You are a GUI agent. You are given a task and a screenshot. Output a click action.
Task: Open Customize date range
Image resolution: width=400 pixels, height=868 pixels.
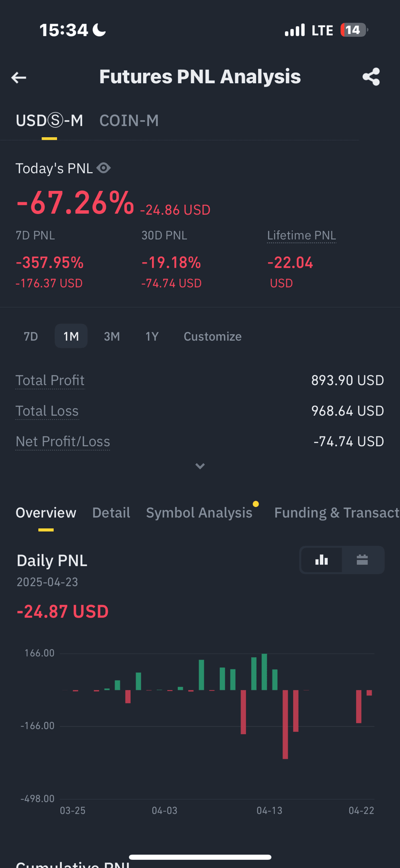(213, 336)
